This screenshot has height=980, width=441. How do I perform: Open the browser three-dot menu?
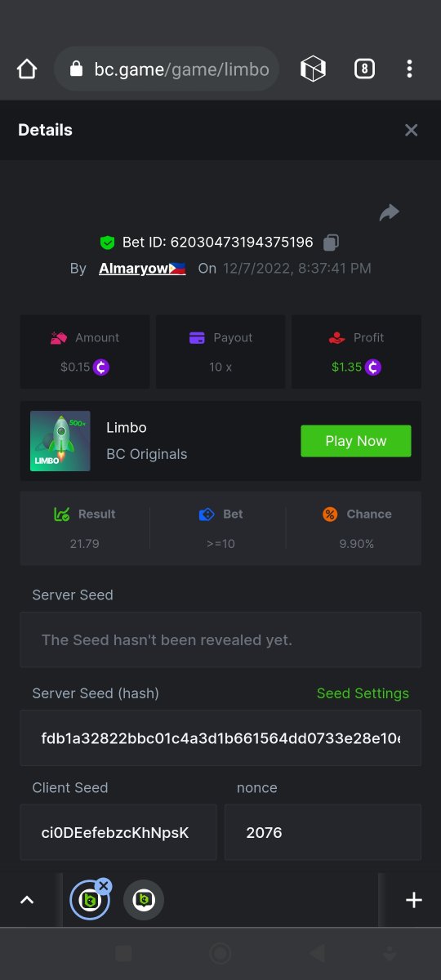click(x=410, y=69)
